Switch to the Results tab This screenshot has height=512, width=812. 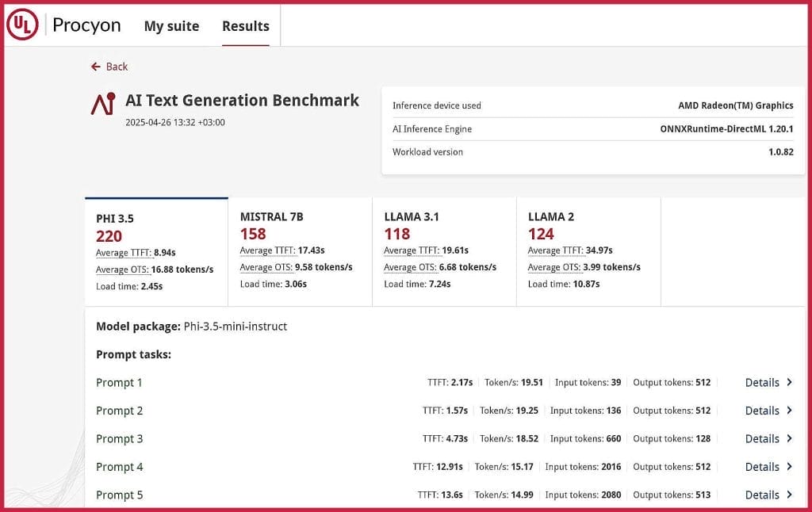pyautogui.click(x=246, y=26)
